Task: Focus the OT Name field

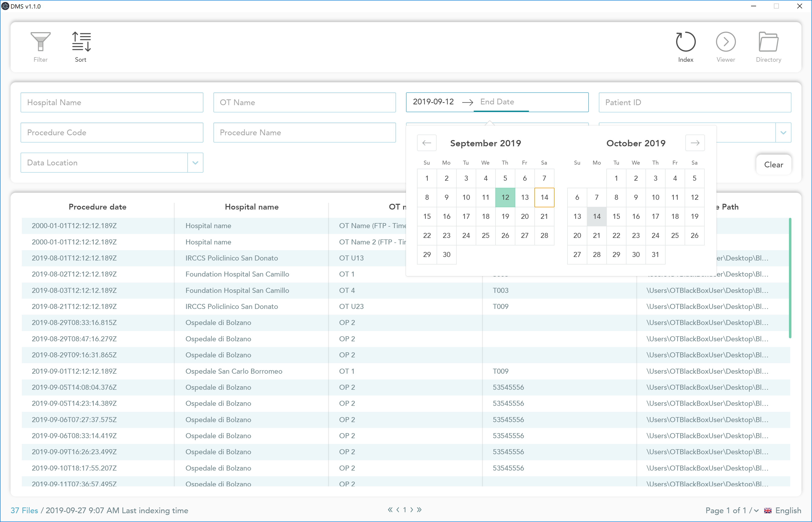Action: (x=304, y=102)
